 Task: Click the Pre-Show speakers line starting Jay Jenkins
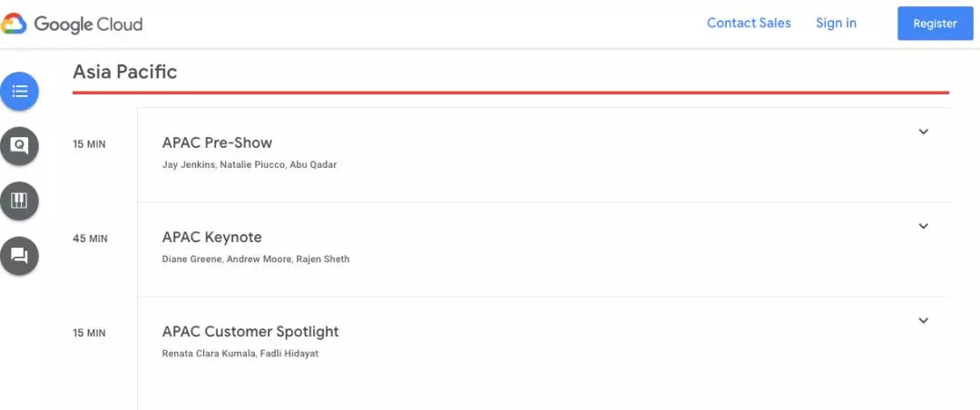coord(249,165)
